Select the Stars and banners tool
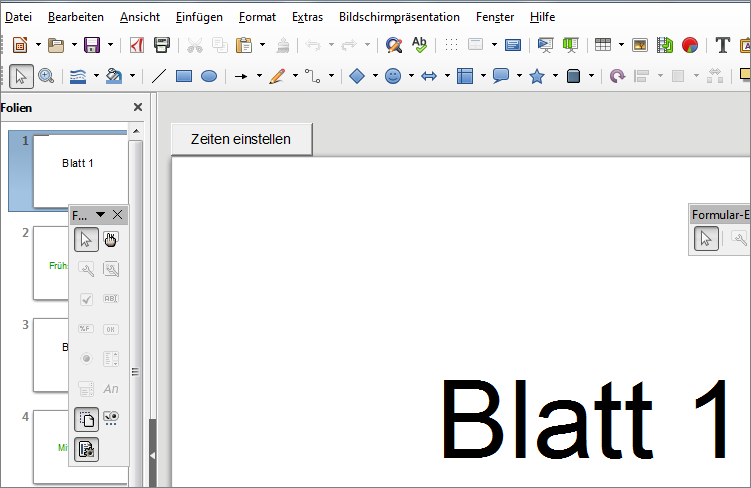 (x=537, y=76)
